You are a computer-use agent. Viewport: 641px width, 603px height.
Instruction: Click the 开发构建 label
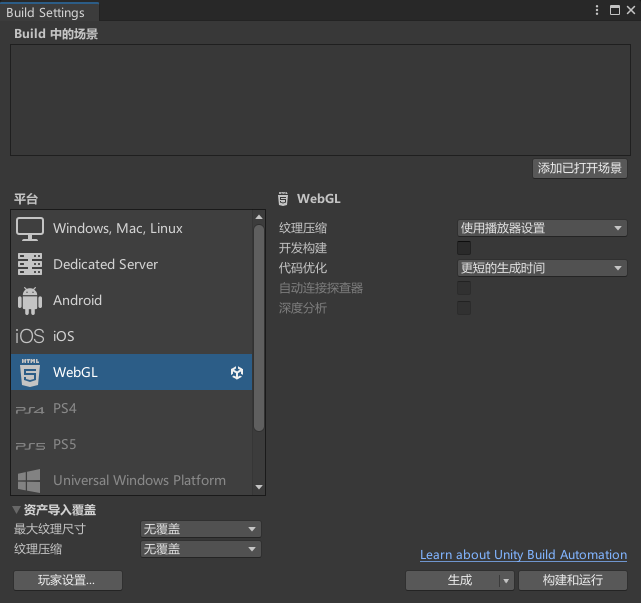303,248
